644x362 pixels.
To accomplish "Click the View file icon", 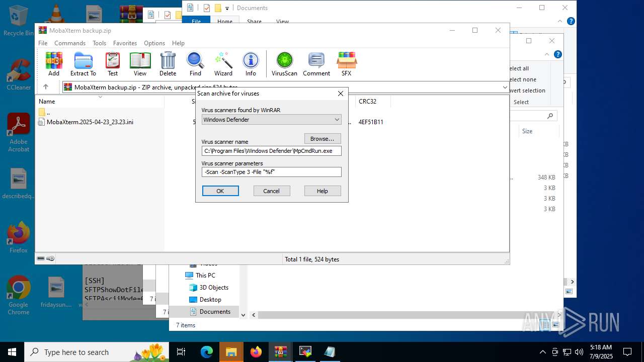I will pos(140,64).
